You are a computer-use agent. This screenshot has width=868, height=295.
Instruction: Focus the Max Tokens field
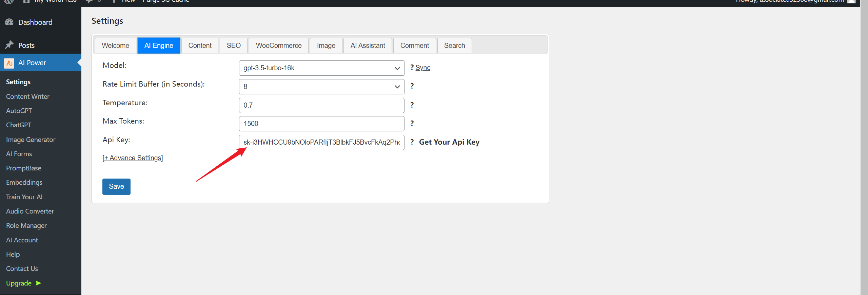[x=321, y=124]
